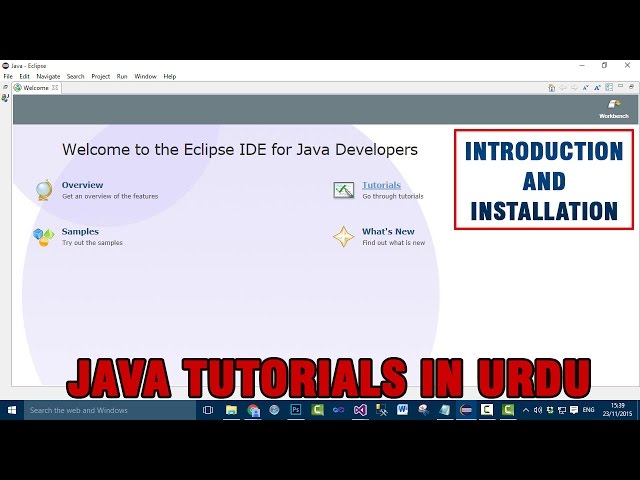Open the File menu

(8, 76)
